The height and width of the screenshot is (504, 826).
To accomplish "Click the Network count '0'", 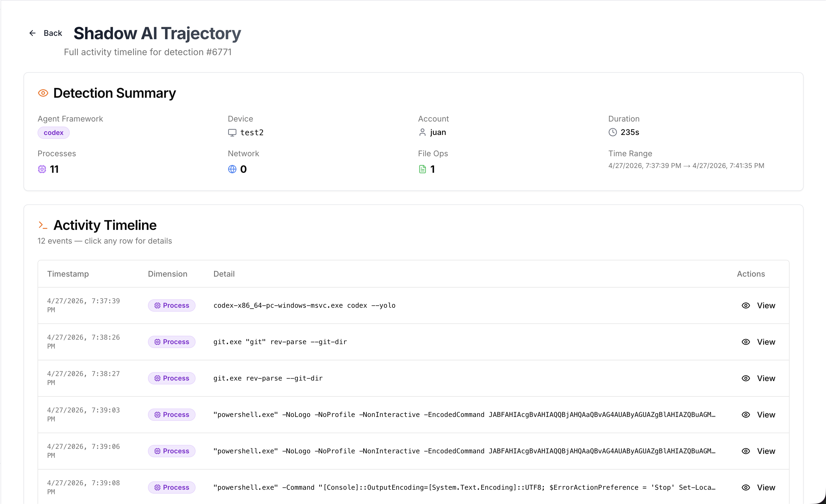I will pos(244,169).
